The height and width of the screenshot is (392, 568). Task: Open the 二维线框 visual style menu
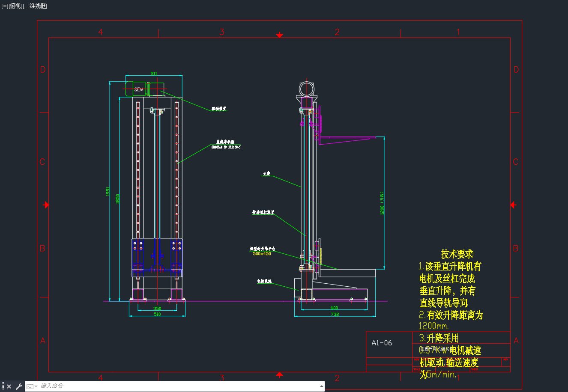click(35, 6)
